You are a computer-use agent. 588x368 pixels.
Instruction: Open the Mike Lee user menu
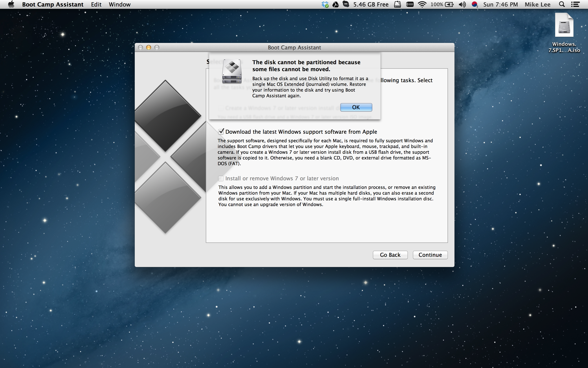537,4
